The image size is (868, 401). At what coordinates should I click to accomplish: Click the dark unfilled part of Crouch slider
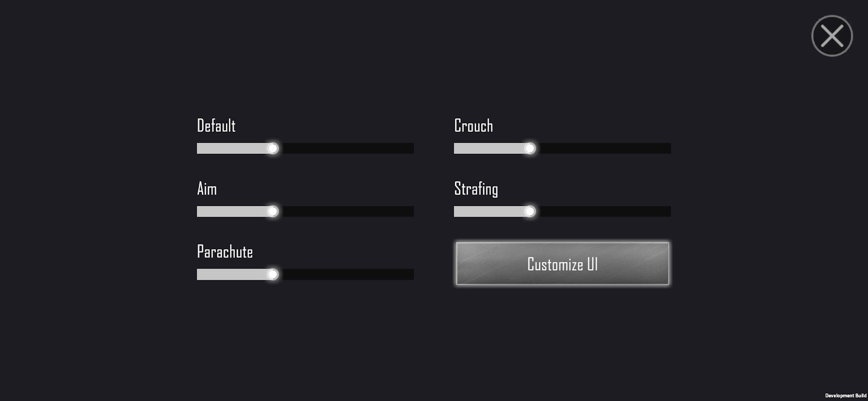coord(605,148)
